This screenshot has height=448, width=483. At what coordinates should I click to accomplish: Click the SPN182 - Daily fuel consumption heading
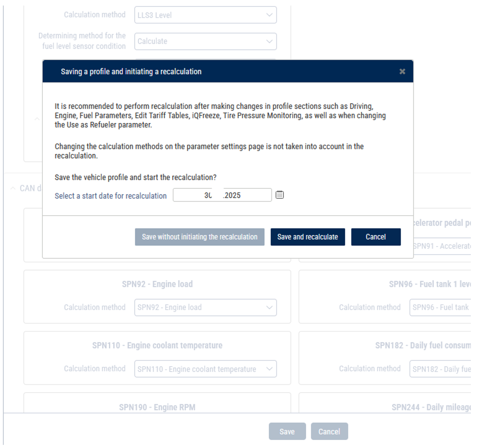pyautogui.click(x=423, y=345)
